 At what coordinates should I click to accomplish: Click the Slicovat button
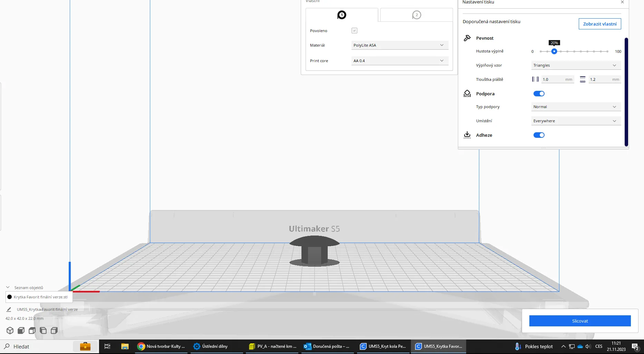[x=580, y=321]
